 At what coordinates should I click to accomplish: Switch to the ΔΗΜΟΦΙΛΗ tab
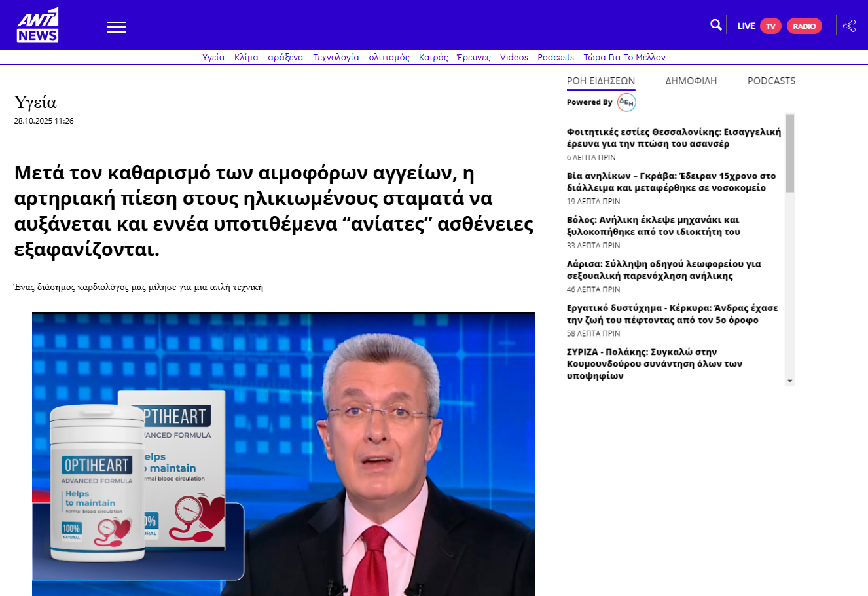tap(691, 81)
